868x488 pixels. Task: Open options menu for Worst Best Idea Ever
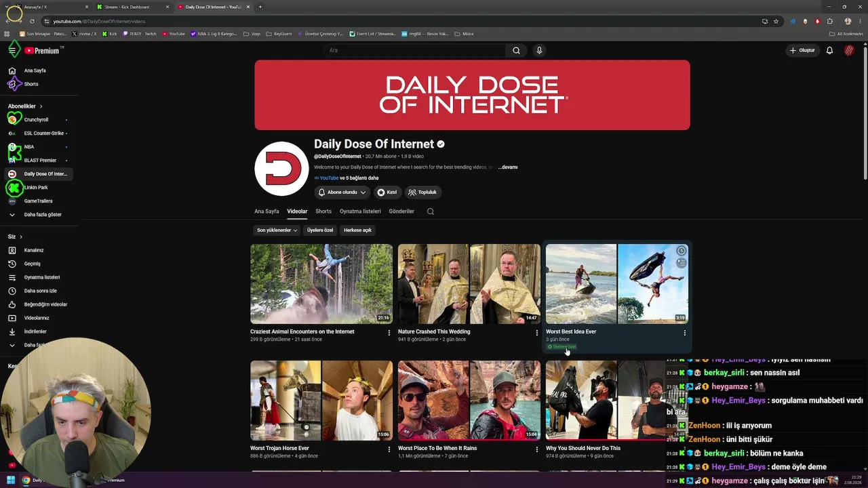[x=685, y=333]
